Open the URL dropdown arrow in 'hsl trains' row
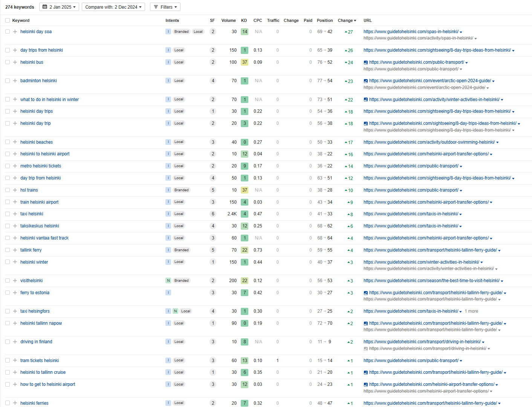This screenshot has height=407, width=532. 461,190
